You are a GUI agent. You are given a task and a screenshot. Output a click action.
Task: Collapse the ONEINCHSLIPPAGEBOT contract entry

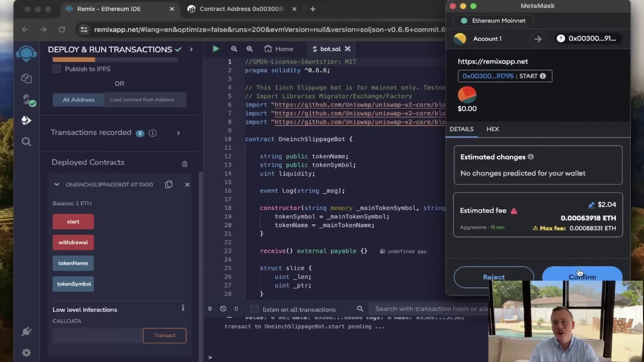pyautogui.click(x=57, y=185)
